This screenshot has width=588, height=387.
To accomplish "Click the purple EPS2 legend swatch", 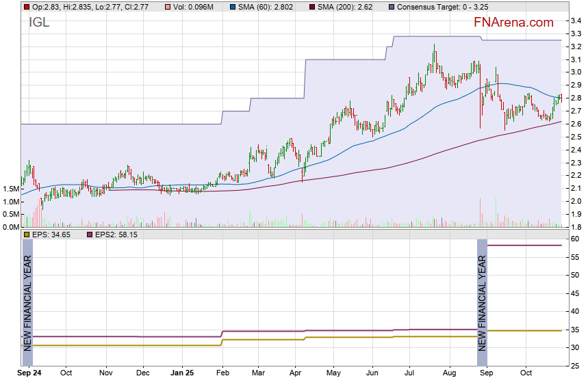I will point(88,235).
